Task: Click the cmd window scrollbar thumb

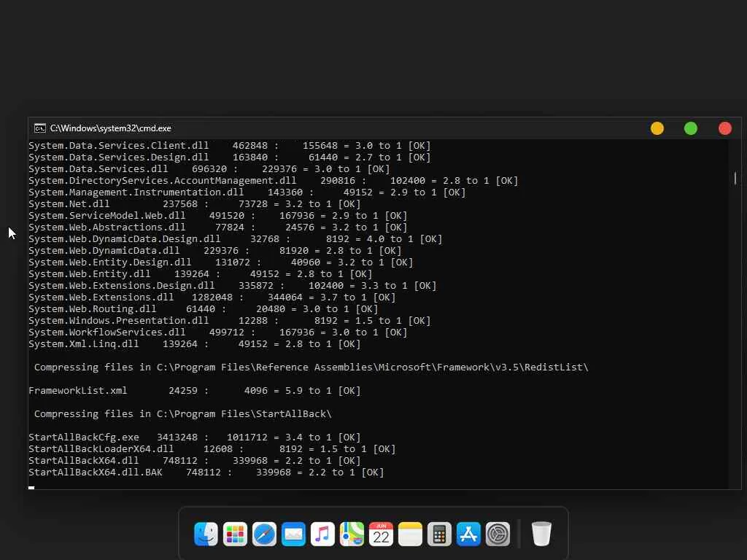Action: click(735, 179)
